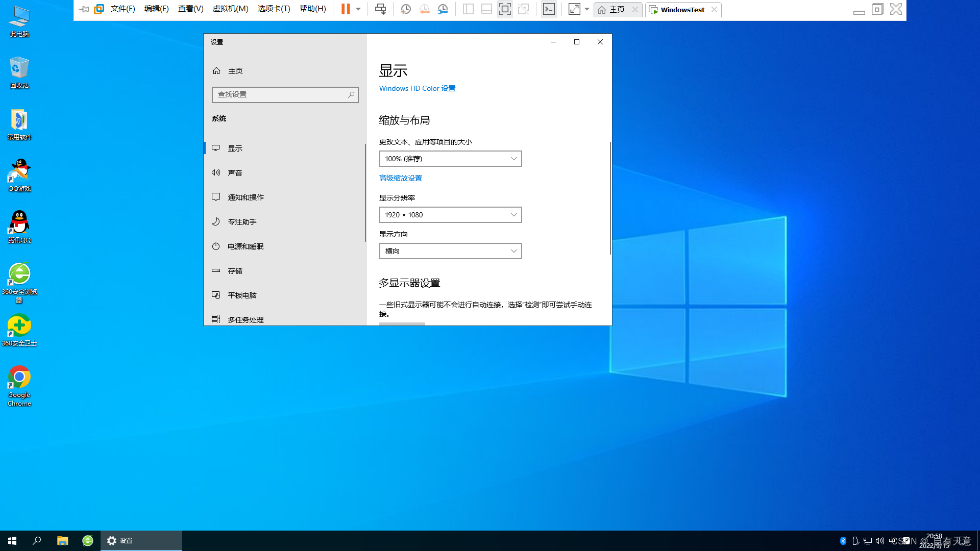Click the Bluetooth tray icon

[843, 541]
